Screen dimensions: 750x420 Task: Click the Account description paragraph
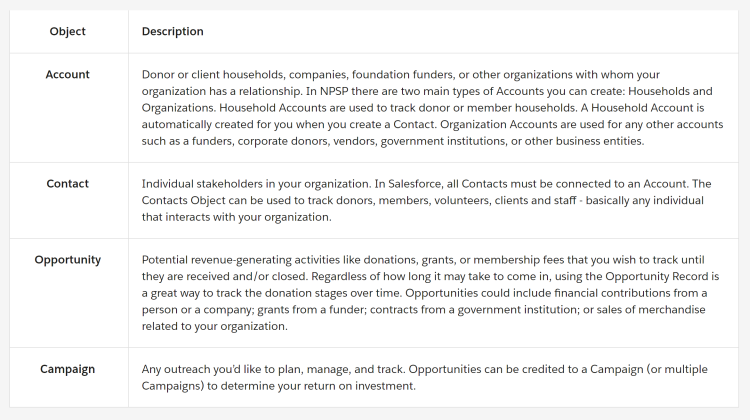(x=432, y=108)
